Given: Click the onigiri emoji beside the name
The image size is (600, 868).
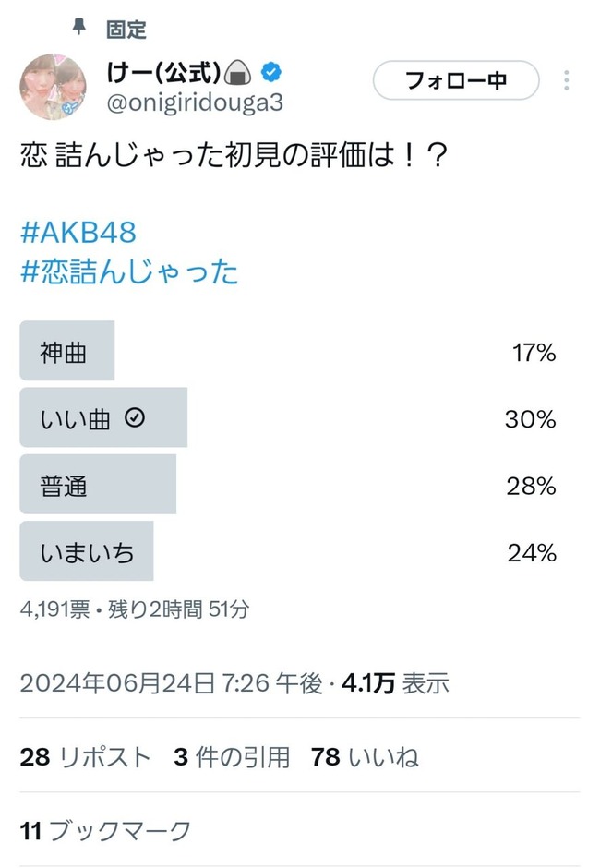Looking at the screenshot, I should point(240,73).
